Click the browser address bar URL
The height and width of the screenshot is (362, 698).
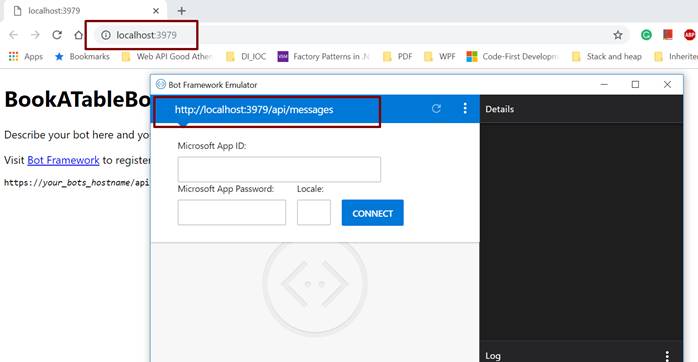pyautogui.click(x=146, y=35)
